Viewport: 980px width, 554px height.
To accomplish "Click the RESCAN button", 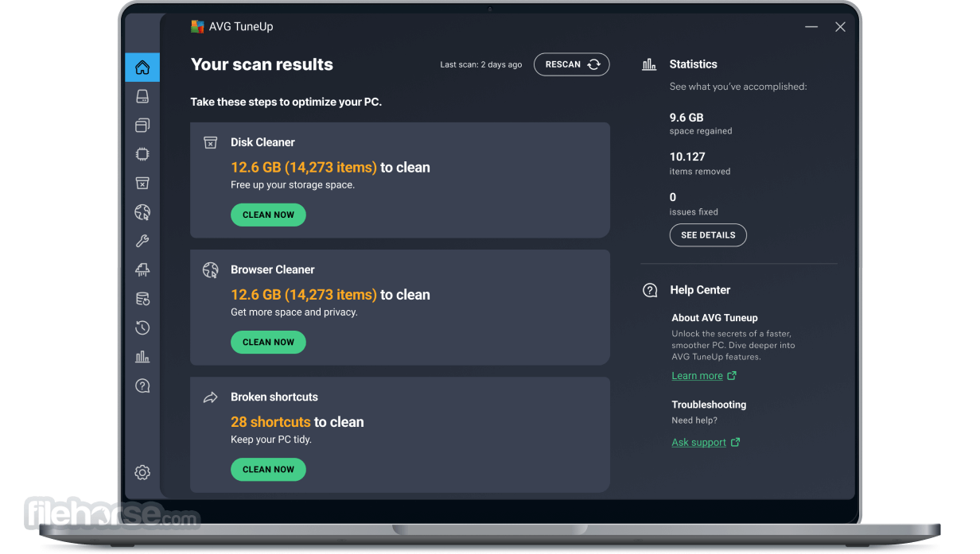I will (572, 64).
